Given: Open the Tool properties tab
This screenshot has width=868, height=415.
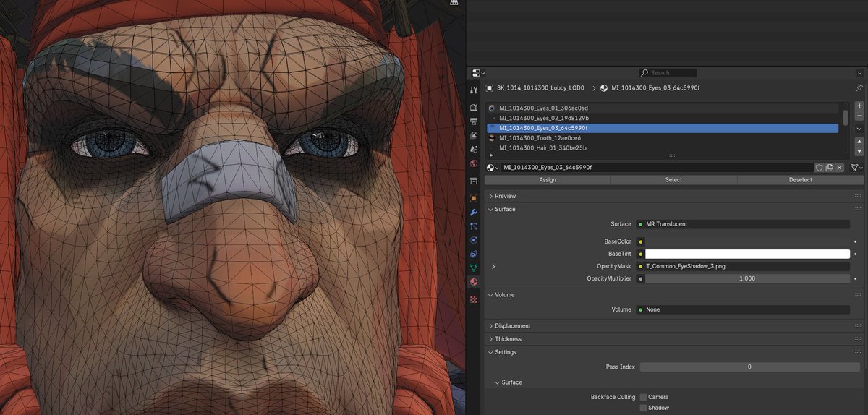Looking at the screenshot, I should pos(474,90).
